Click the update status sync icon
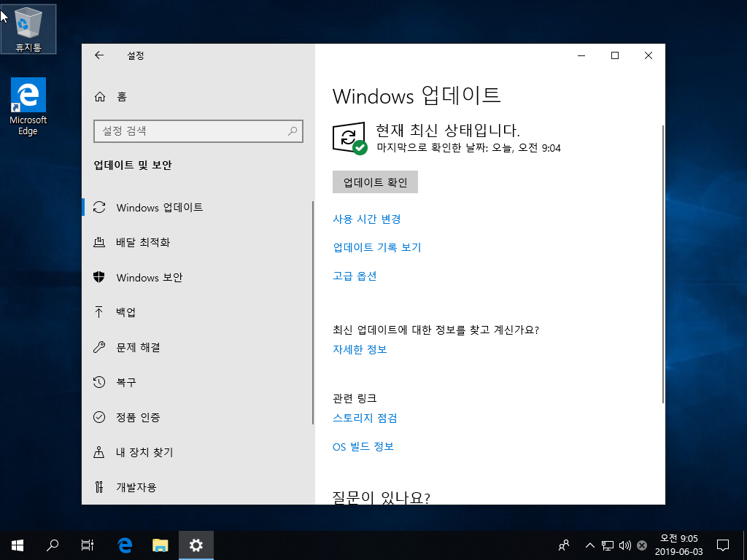Viewport: 747px width, 560px height. (349, 138)
